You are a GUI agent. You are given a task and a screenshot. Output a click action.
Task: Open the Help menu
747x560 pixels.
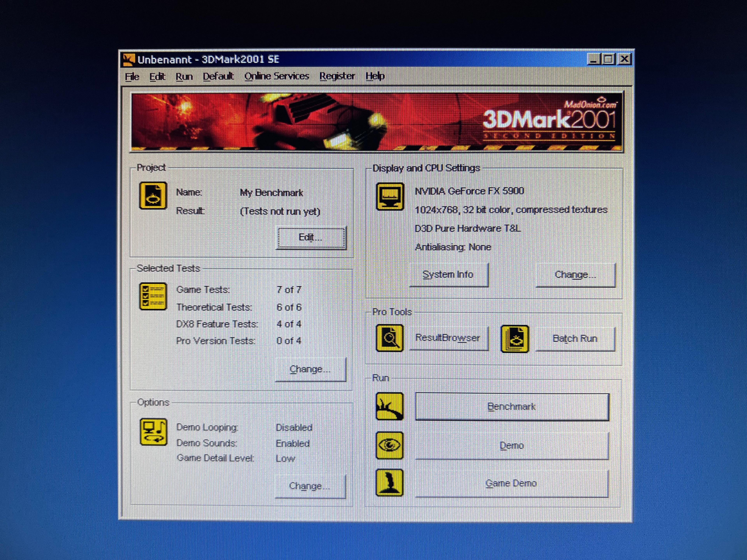point(375,76)
